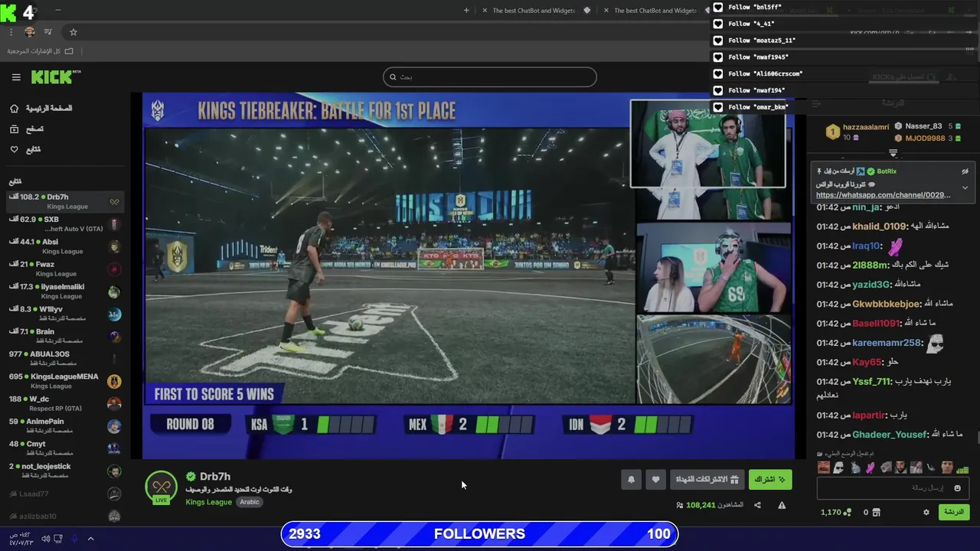Click the green Subscribe button

(769, 480)
